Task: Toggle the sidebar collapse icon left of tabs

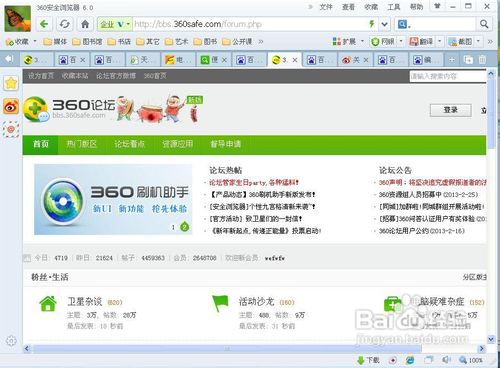Action: click(9, 59)
